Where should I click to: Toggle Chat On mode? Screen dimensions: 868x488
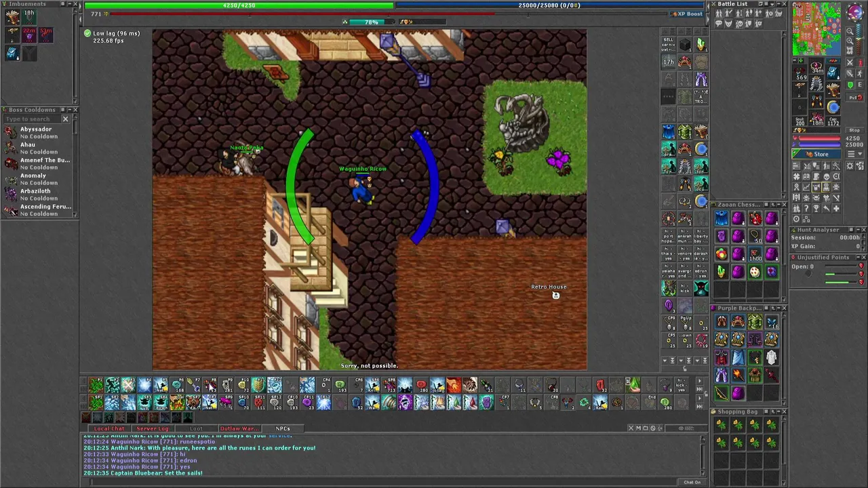(692, 482)
